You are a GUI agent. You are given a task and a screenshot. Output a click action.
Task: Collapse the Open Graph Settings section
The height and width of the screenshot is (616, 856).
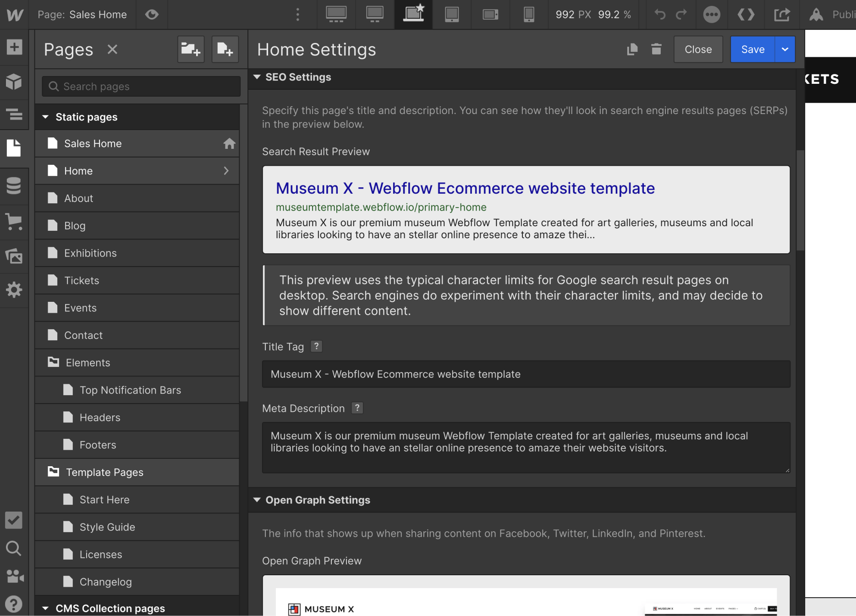coord(257,500)
